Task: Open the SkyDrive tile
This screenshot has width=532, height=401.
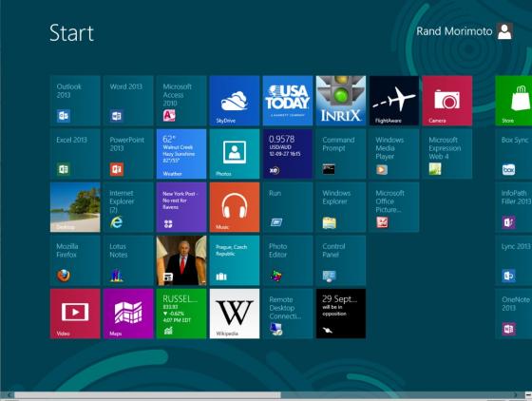Action: click(235, 101)
